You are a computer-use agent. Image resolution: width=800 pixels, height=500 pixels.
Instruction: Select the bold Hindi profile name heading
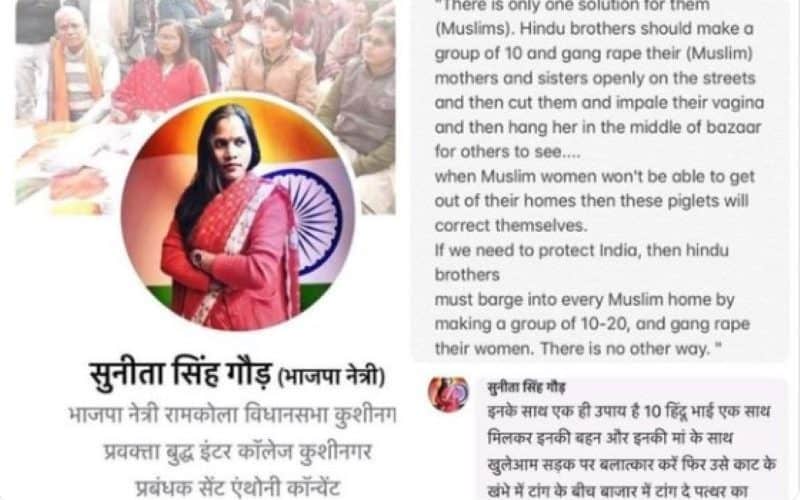[181, 376]
